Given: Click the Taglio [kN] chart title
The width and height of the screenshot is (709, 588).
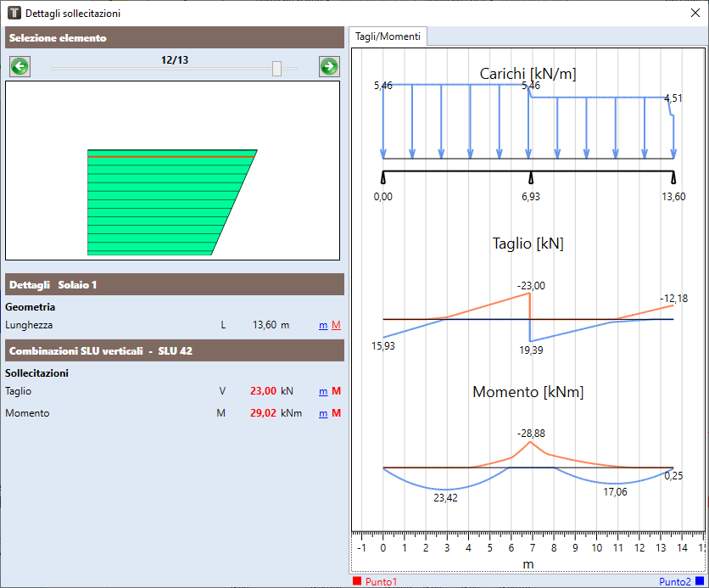Looking at the screenshot, I should coord(528,244).
